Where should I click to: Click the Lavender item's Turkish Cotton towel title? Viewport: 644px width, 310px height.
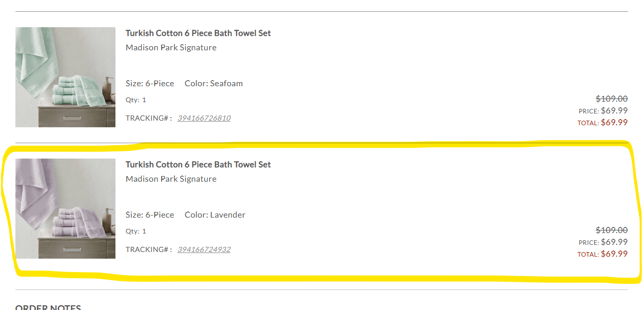point(198,165)
